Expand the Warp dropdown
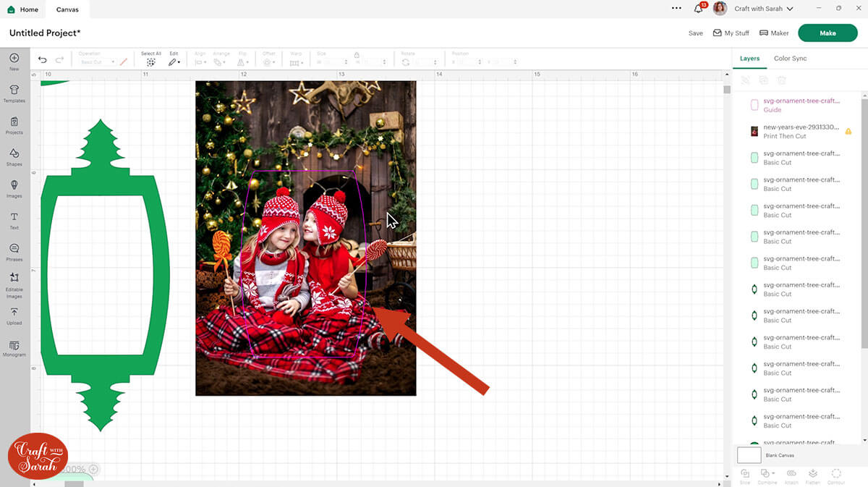The height and width of the screenshot is (487, 868). point(296,62)
